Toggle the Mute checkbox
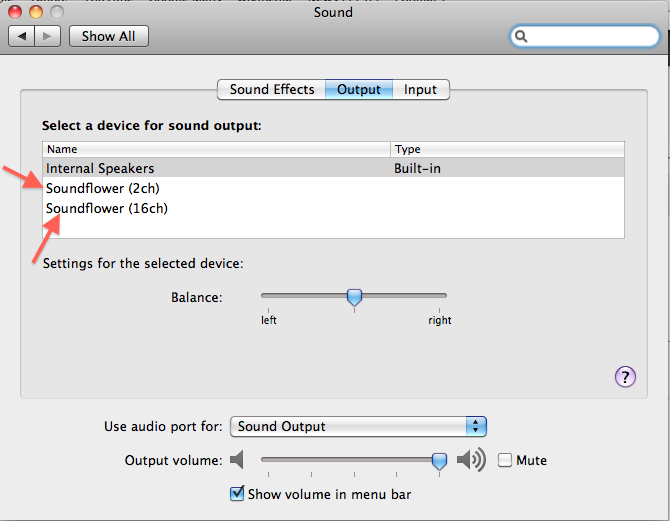This screenshot has height=521, width=670. tap(505, 460)
